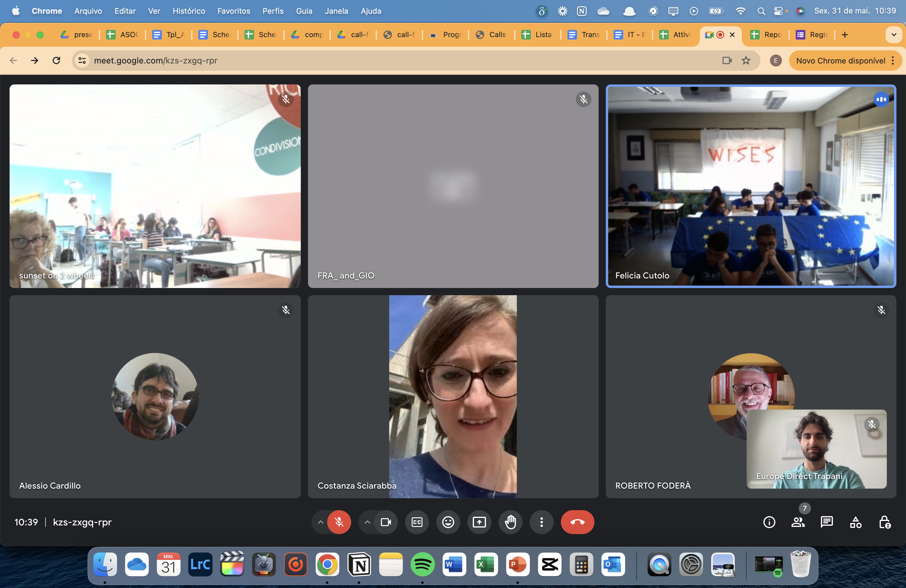The width and height of the screenshot is (906, 588).
Task: Switch to the Trans tab
Action: pyautogui.click(x=584, y=35)
